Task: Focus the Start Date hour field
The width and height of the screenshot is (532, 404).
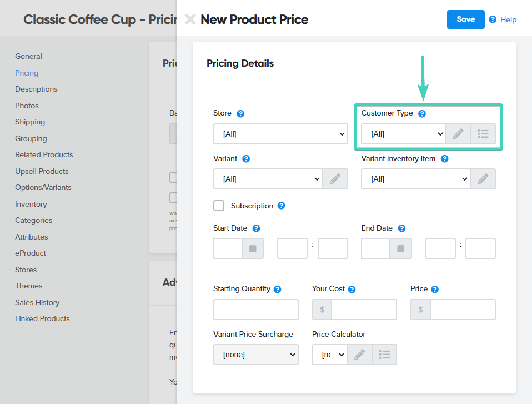Action: click(292, 248)
